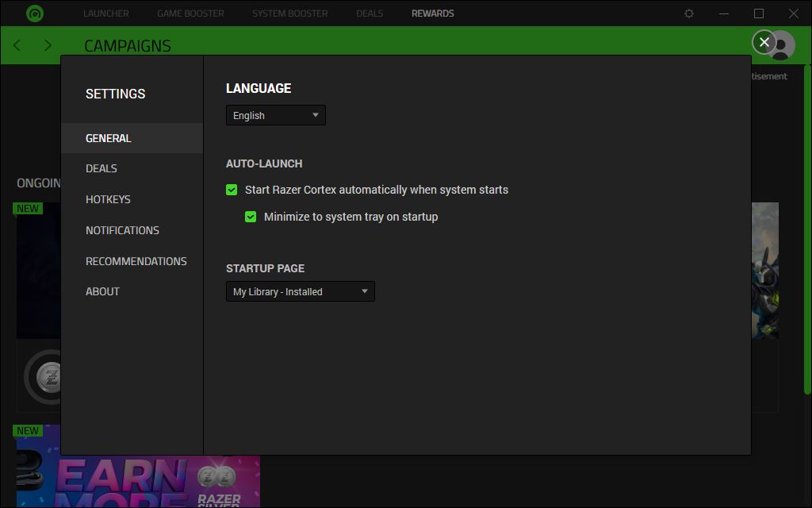Click the Razer Silver coin icon
The width and height of the screenshot is (812, 508).
tap(49, 377)
